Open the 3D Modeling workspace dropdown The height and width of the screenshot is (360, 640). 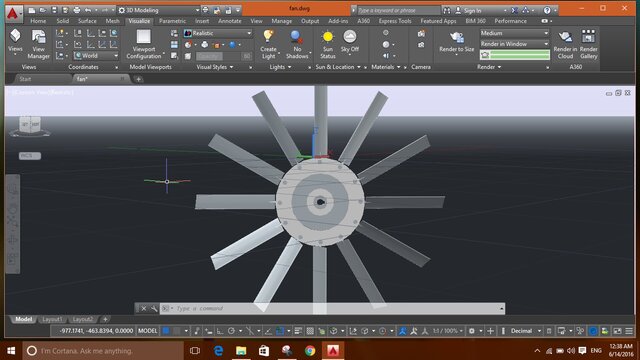pyautogui.click(x=158, y=10)
